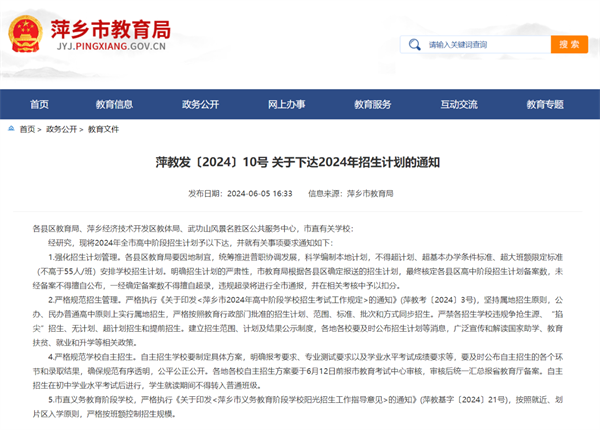Viewport: 600px width, 430px height.
Task: Click the 信息来源: 萍乡市教育局 text
Action: tap(351, 194)
